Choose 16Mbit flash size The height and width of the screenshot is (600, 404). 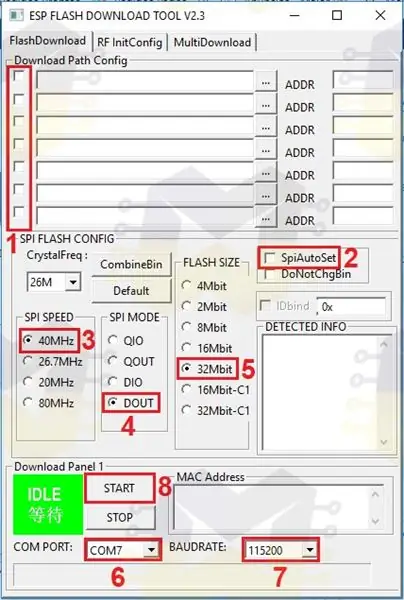[186, 347]
